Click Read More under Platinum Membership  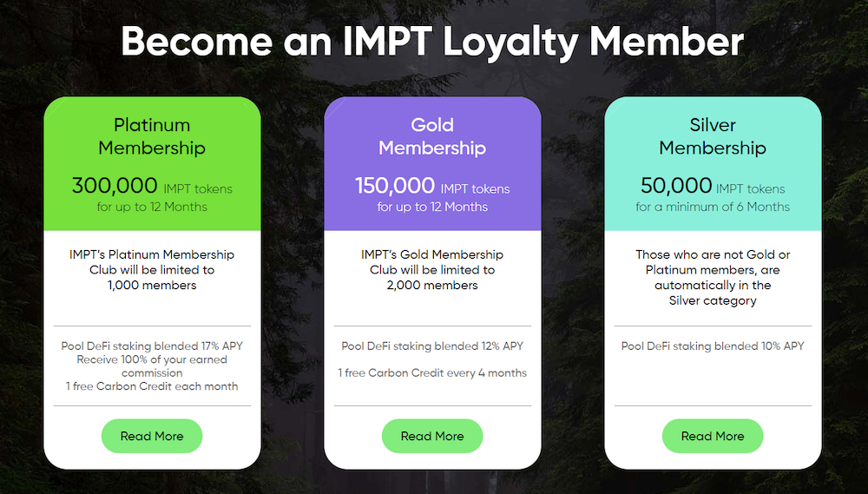152,436
